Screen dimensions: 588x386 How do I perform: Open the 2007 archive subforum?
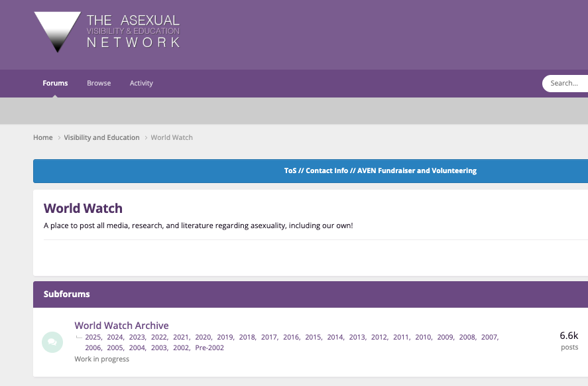click(489, 337)
